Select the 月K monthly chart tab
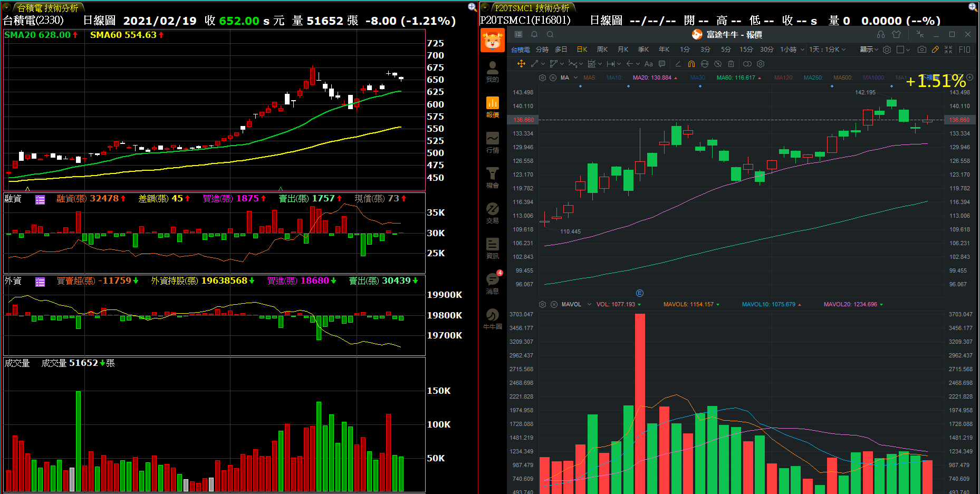 623,50
